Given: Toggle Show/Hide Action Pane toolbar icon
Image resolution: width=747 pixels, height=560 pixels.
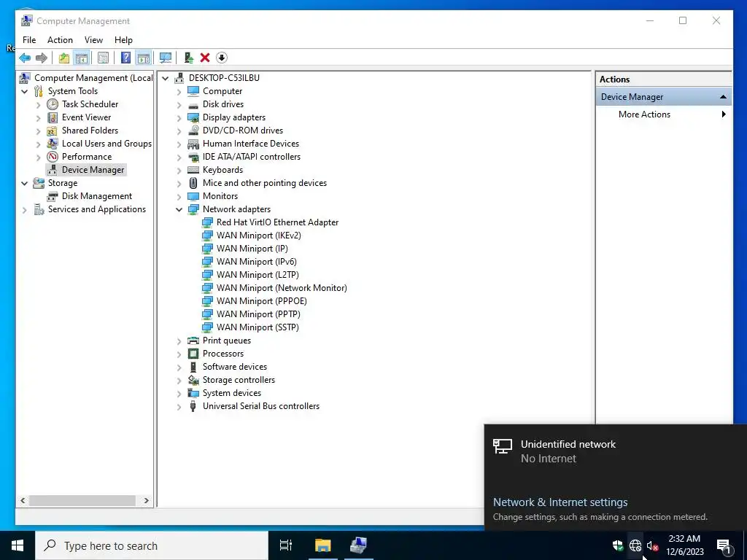Looking at the screenshot, I should (x=143, y=58).
